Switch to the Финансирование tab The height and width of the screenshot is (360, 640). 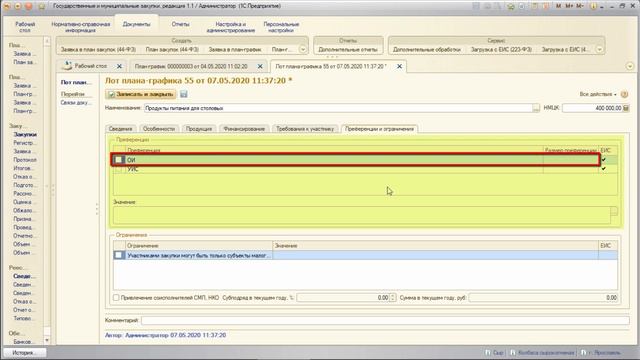pyautogui.click(x=244, y=129)
